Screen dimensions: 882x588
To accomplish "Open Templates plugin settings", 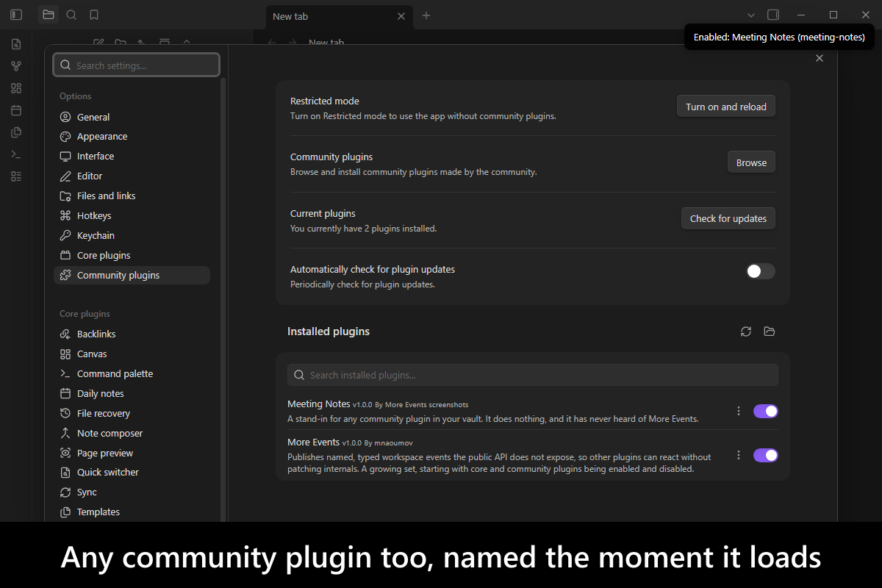I will point(132,512).
